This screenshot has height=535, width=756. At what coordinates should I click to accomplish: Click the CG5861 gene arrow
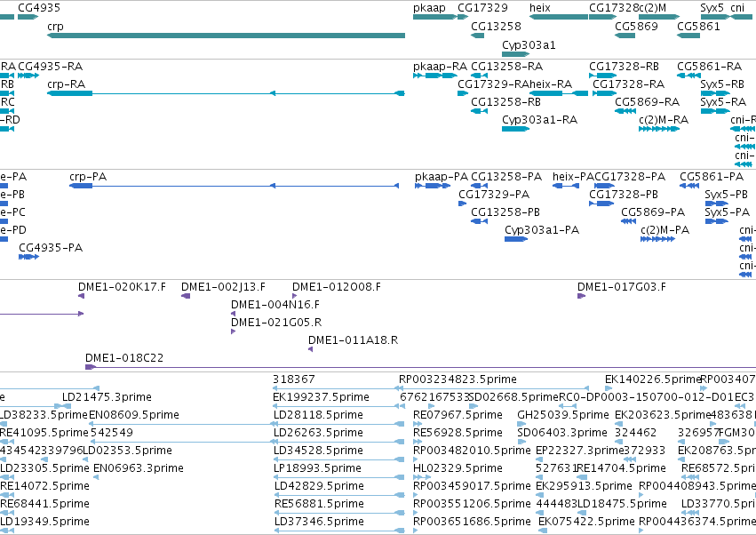point(688,36)
